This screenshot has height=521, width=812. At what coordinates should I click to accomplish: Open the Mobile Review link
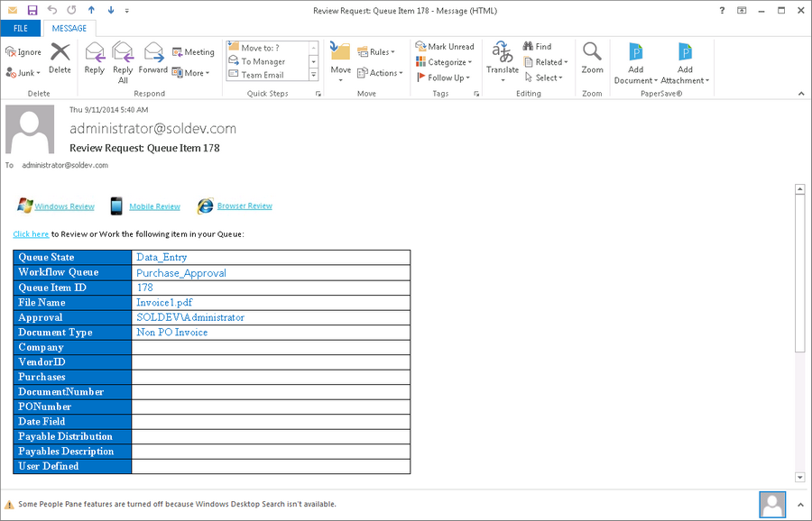click(x=155, y=206)
